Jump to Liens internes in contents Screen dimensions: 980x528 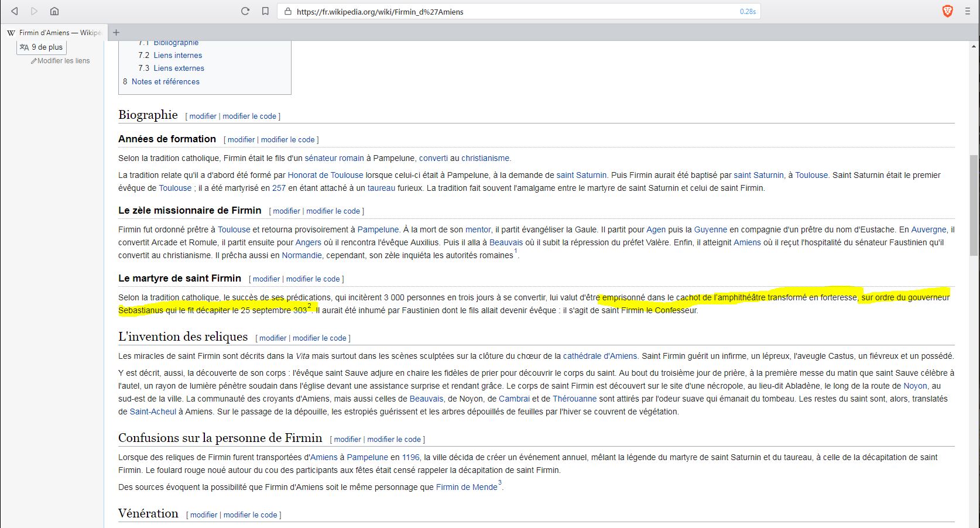(177, 56)
